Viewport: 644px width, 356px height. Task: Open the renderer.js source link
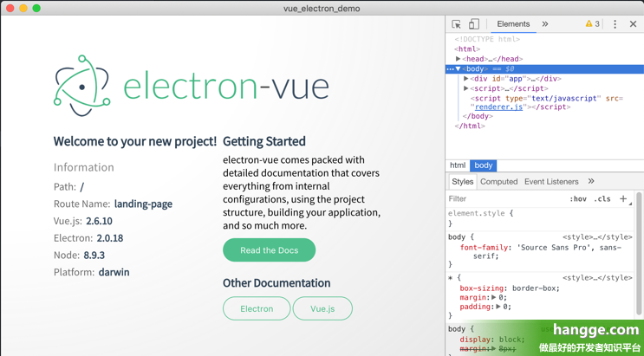(x=498, y=107)
